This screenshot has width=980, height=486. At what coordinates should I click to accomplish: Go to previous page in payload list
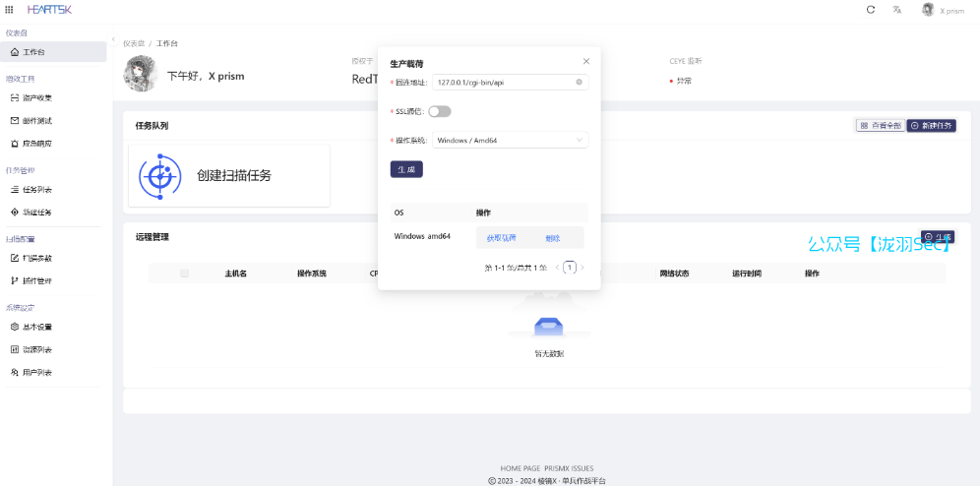[557, 267]
